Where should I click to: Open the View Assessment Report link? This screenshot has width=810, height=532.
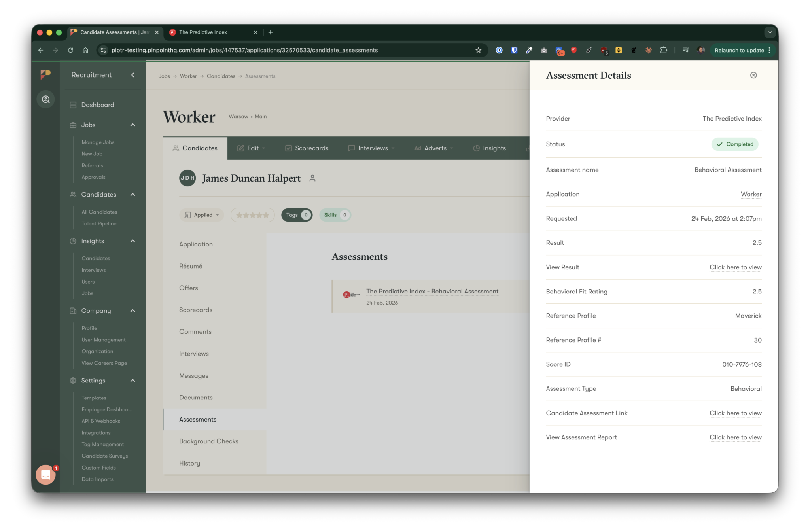point(735,437)
